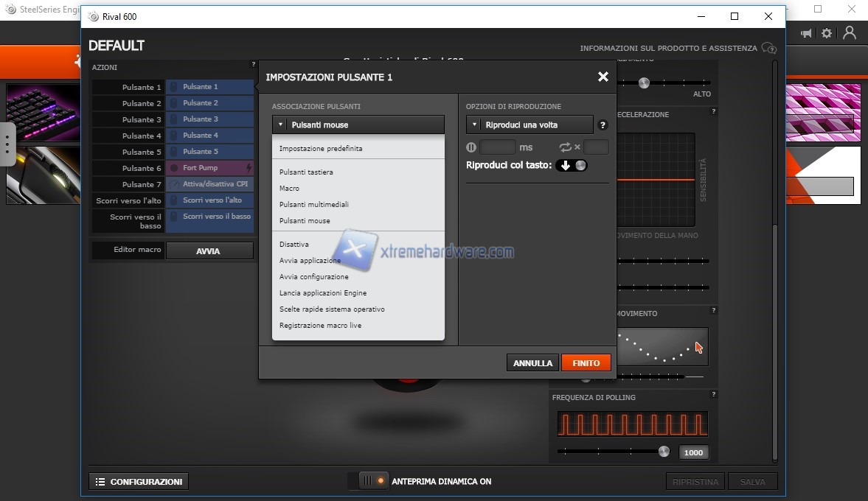
Task: Click the ANNULLA button
Action: click(532, 362)
